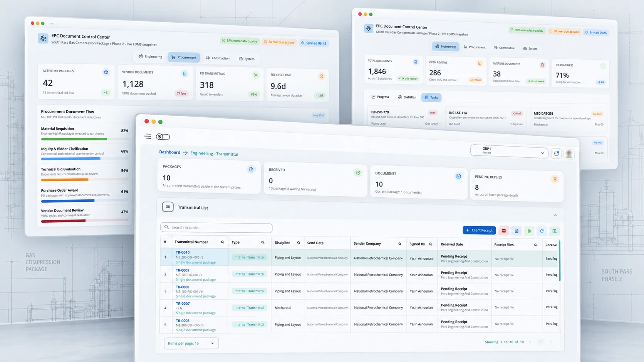Click the Client Receipt button

click(479, 230)
